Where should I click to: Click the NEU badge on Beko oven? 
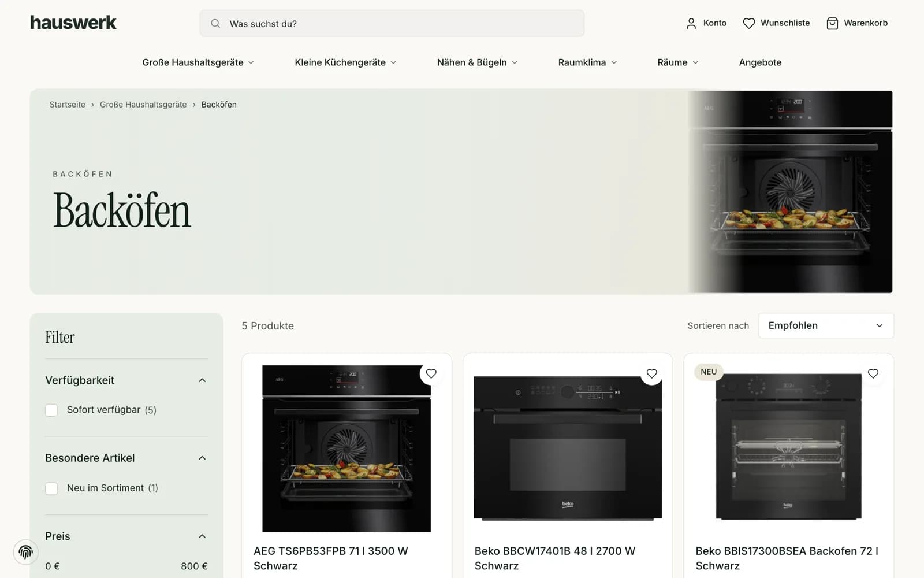coord(709,372)
